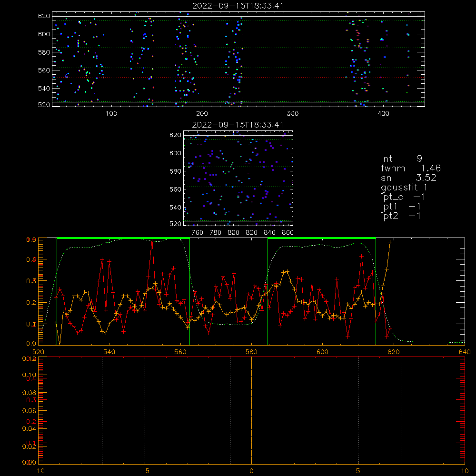Image resolution: width=476 pixels, height=476 pixels.
Task: Click the orange vertical zero line in the bottom plot
Action: click(x=251, y=410)
